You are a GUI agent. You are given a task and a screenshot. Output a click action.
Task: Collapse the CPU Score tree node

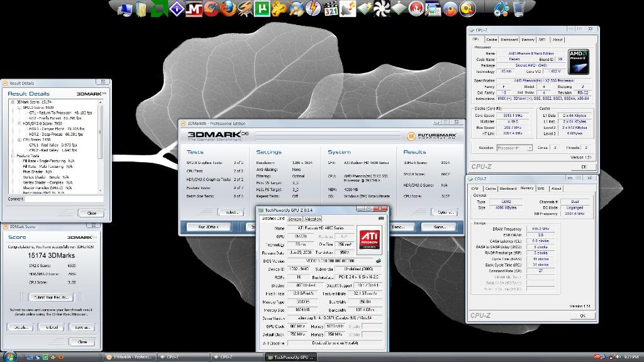click(x=19, y=140)
